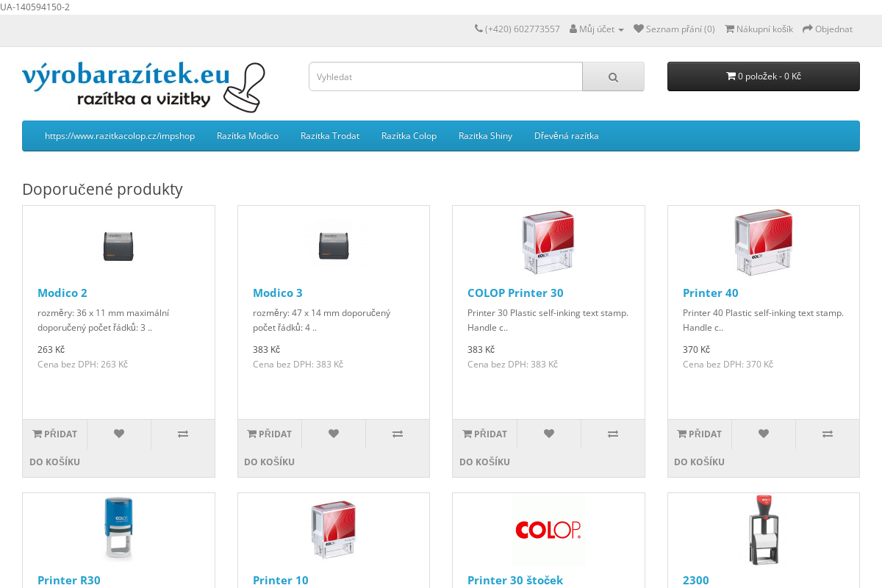This screenshot has height=588, width=882.
Task: Open Razítka Modico menu
Action: (x=248, y=136)
